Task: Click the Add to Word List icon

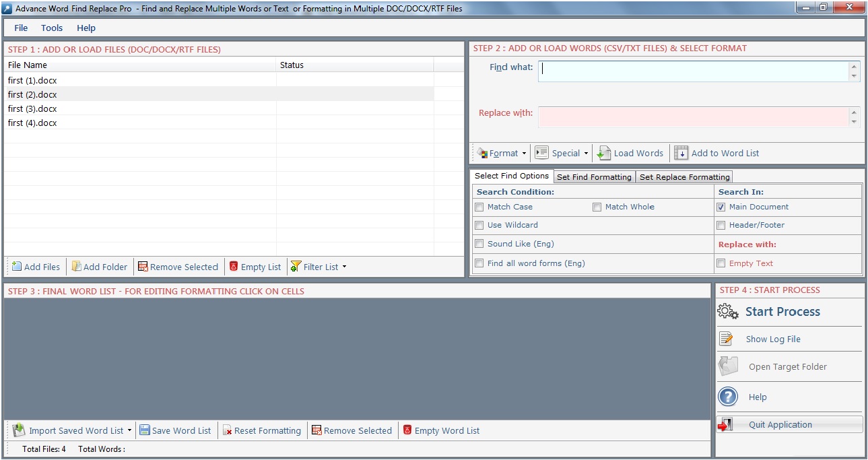Action: tap(681, 153)
